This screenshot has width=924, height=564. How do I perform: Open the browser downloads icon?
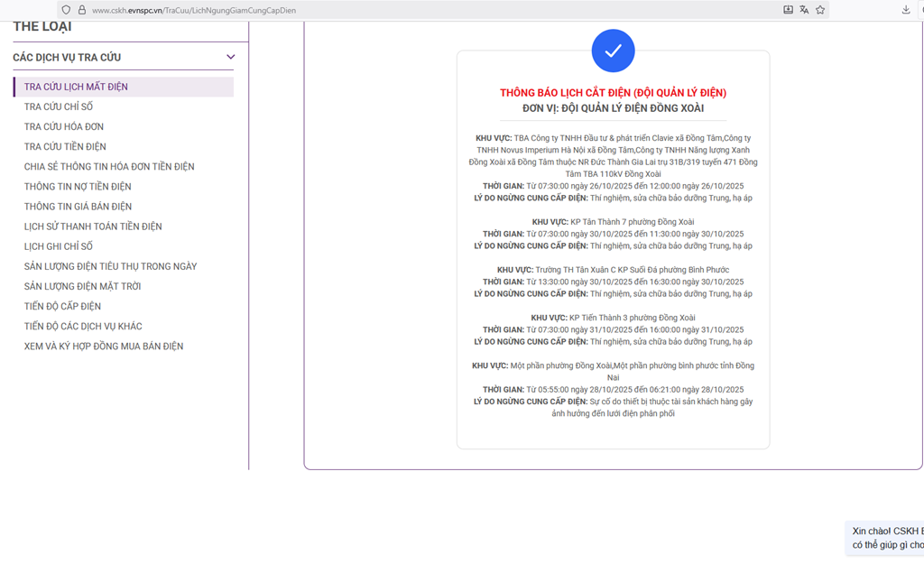coord(906,10)
